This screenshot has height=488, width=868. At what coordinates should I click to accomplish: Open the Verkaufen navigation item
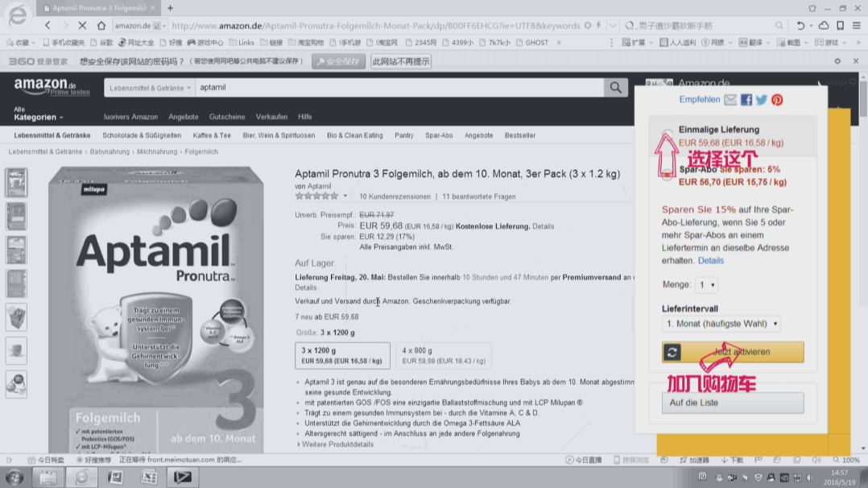[x=271, y=117]
